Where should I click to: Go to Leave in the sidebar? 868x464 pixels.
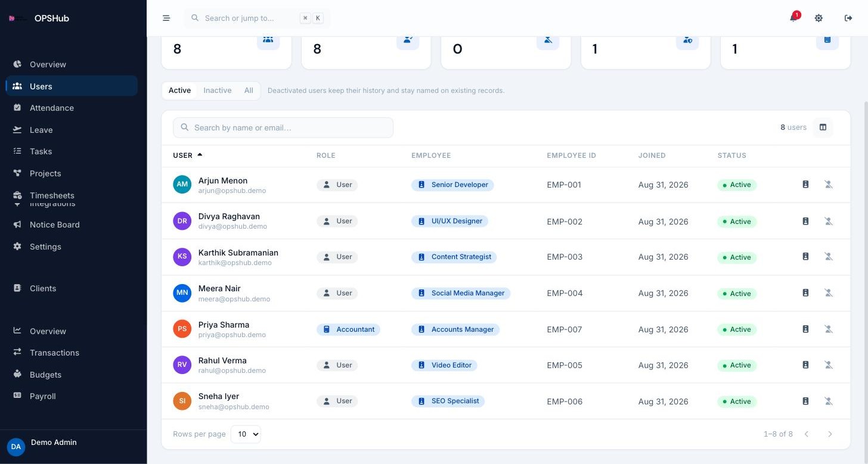[x=72, y=130]
